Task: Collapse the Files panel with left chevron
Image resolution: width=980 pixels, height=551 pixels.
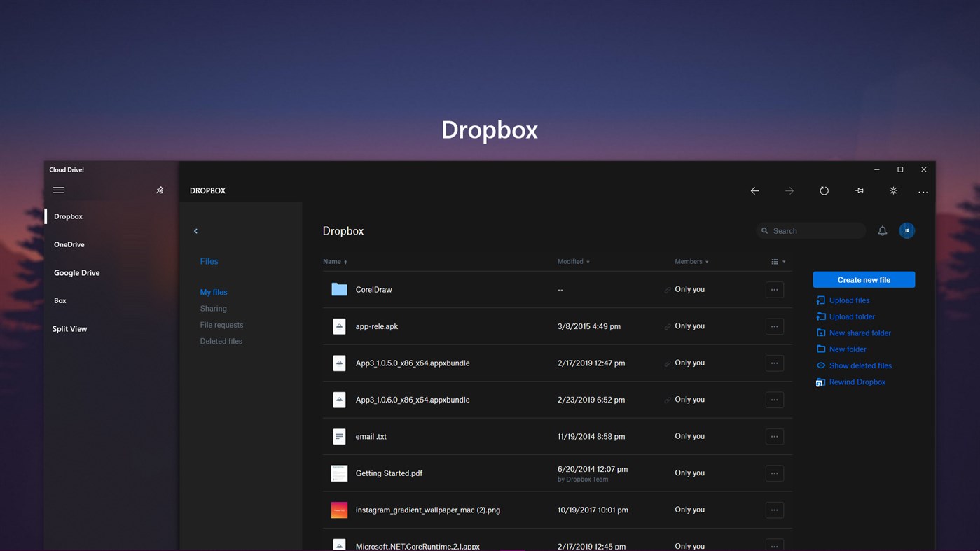Action: click(195, 230)
